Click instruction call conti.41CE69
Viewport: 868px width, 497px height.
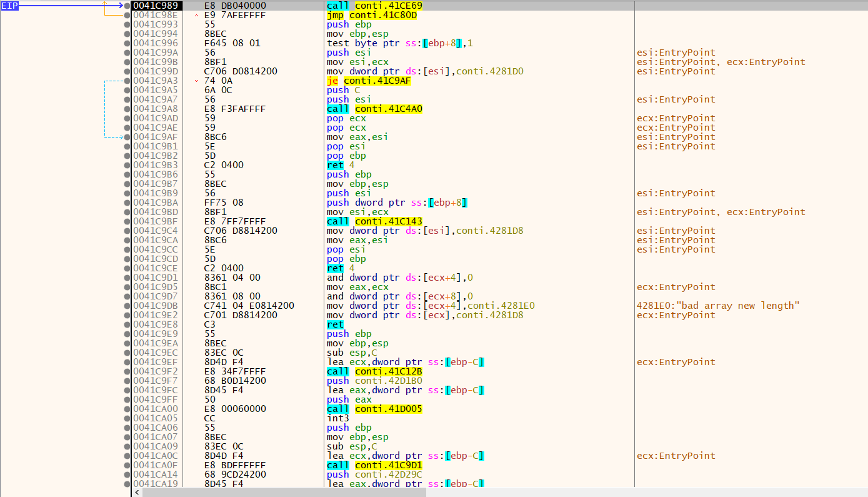374,6
